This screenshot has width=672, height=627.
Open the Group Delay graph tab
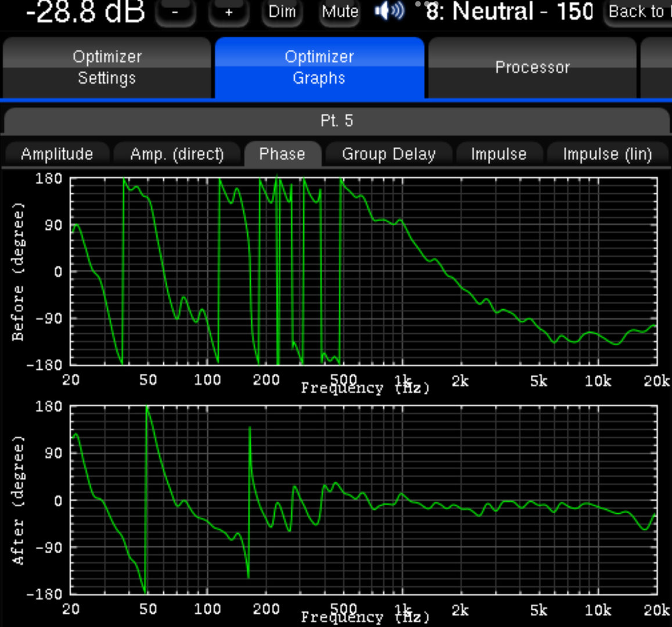(x=389, y=154)
